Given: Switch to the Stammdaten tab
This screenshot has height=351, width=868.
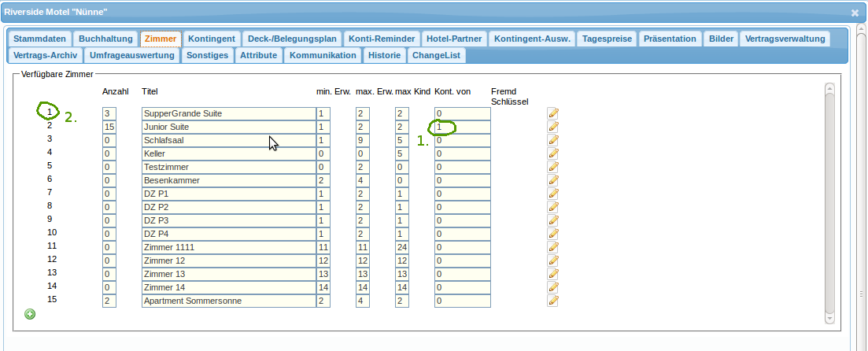Looking at the screenshot, I should [39, 39].
